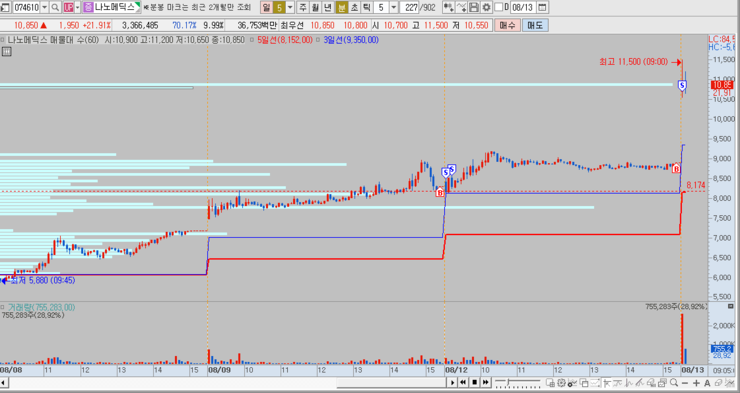This screenshot has height=393, width=740.
Task: Click the eraser icon in bottom toolbar
Action: coord(718,383)
